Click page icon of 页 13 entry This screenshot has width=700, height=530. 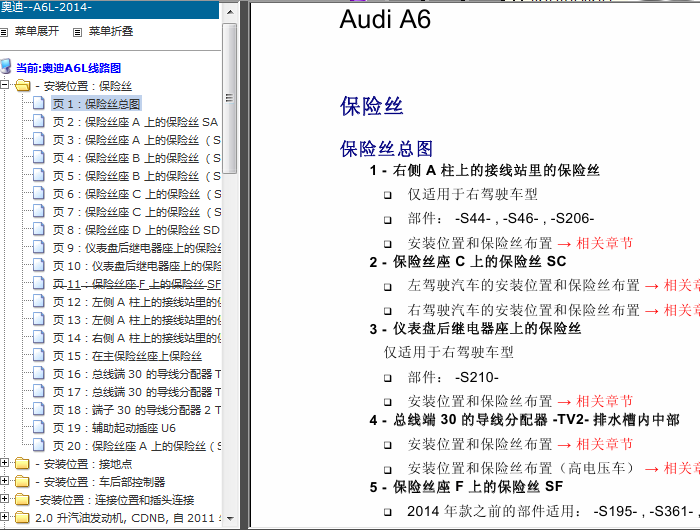coord(39,319)
